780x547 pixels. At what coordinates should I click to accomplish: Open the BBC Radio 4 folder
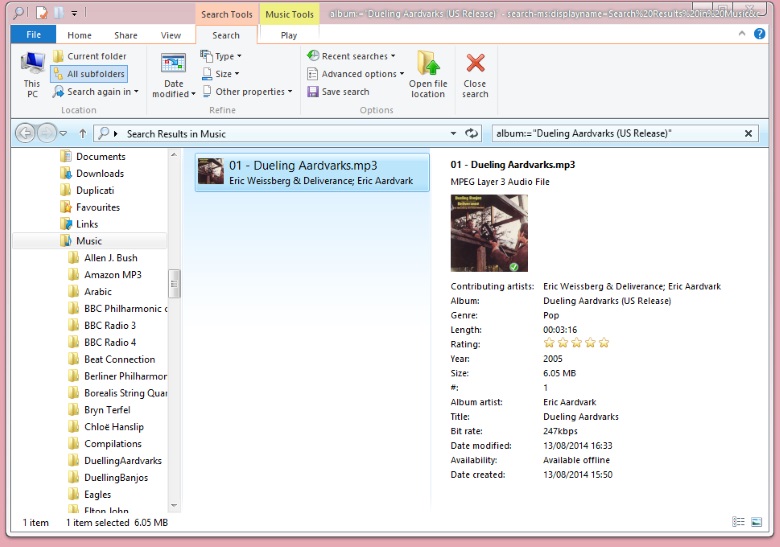coord(102,343)
